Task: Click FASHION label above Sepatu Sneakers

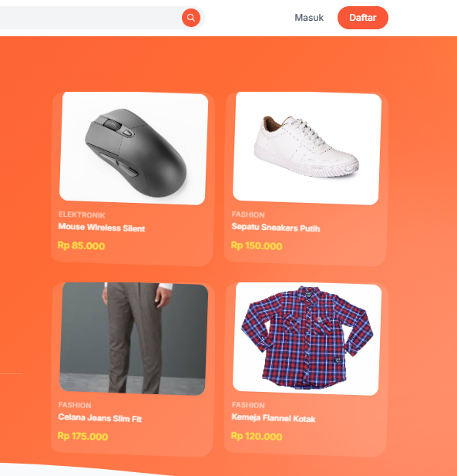Action: coord(248,214)
